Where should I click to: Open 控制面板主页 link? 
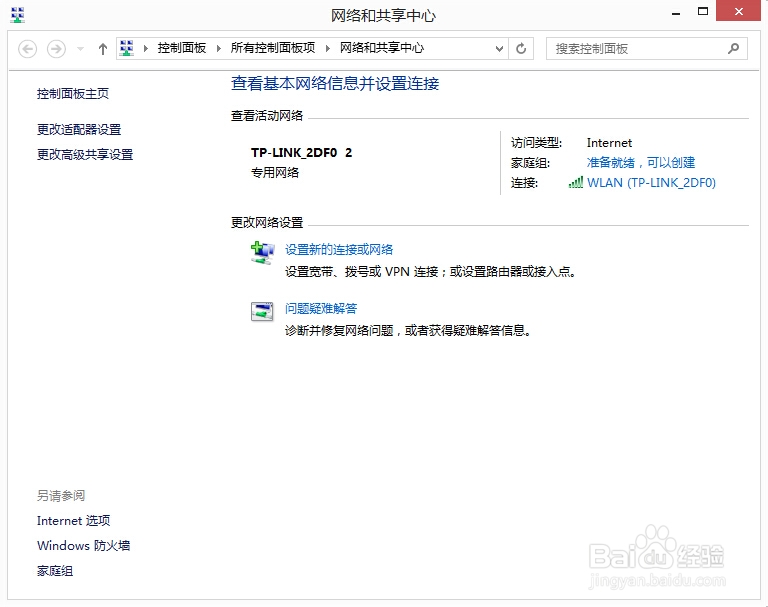pos(73,94)
